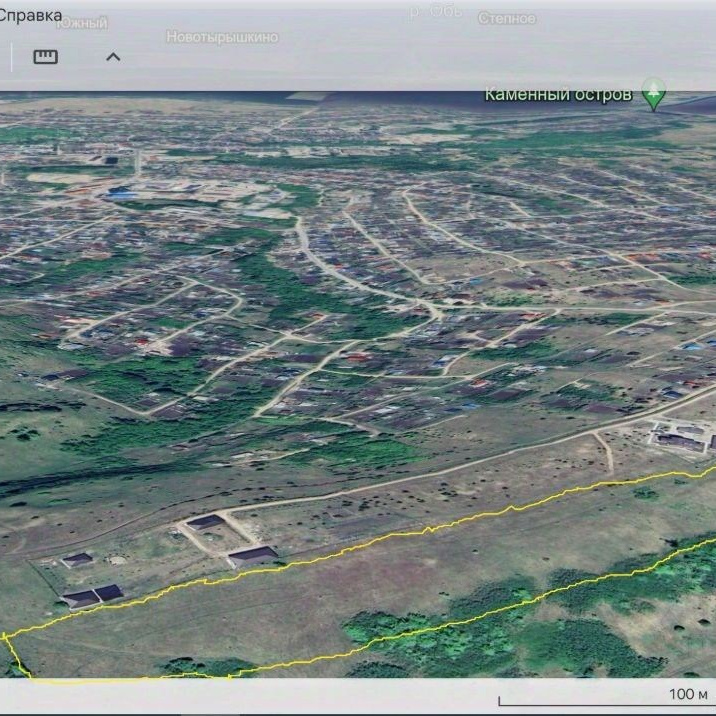Viewport: 716px width, 716px height.
Task: Select the ruler measurement tool
Action: (46, 57)
